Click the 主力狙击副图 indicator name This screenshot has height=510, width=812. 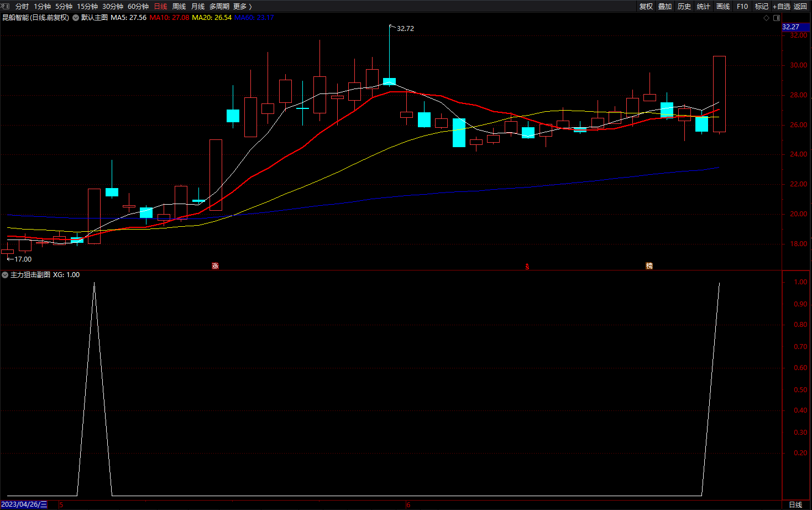(x=30, y=275)
